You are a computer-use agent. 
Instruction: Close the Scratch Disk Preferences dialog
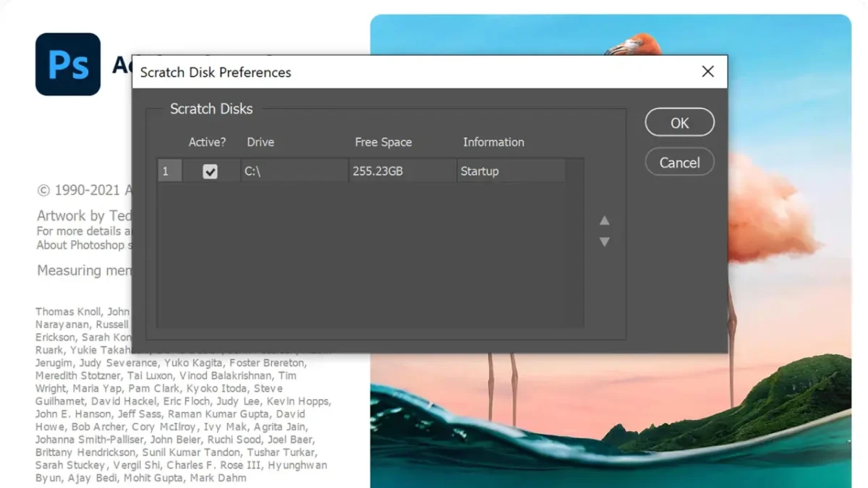point(707,72)
